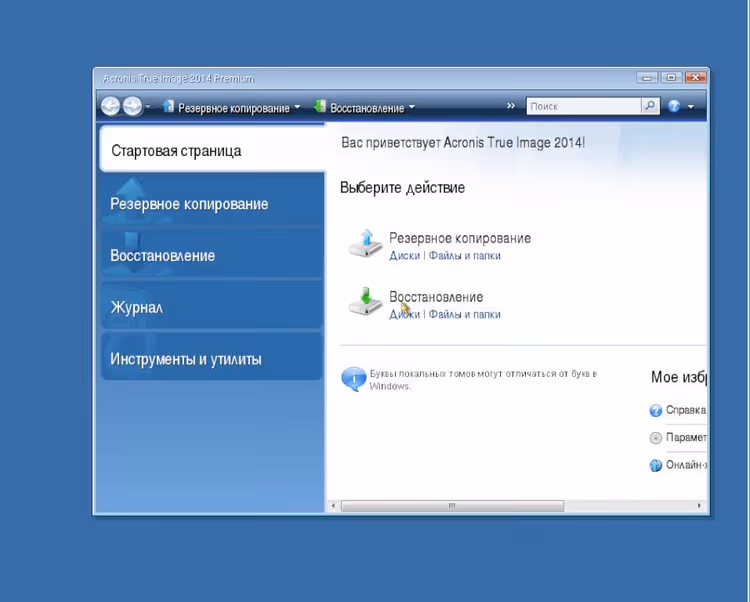The height and width of the screenshot is (602, 750).
Task: Click the backup toolbar icon
Action: (x=167, y=106)
